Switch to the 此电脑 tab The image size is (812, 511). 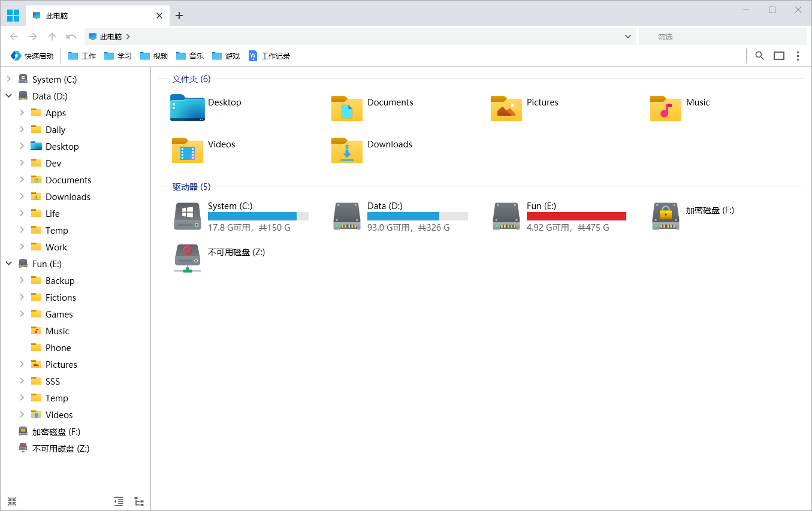pyautogui.click(x=96, y=16)
